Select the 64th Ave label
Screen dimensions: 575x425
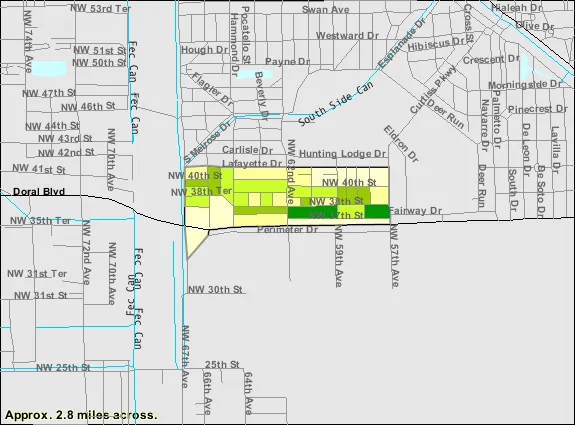click(249, 393)
